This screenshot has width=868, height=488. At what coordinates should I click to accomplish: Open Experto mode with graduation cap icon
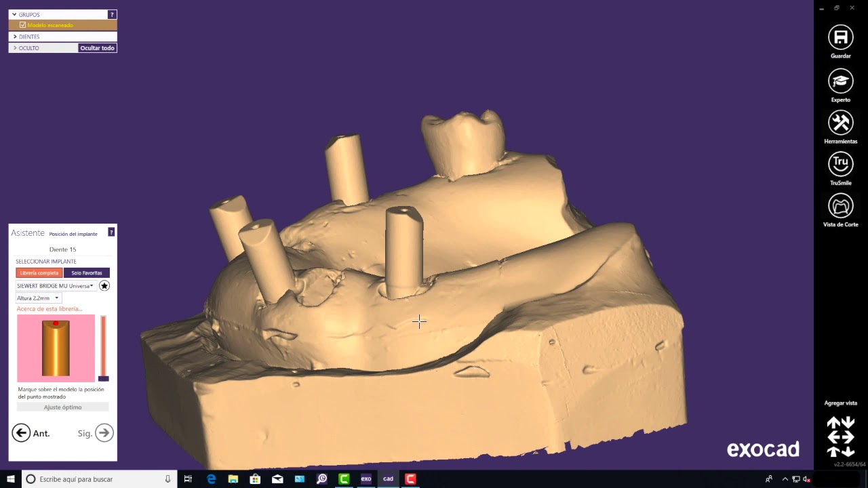coord(840,81)
